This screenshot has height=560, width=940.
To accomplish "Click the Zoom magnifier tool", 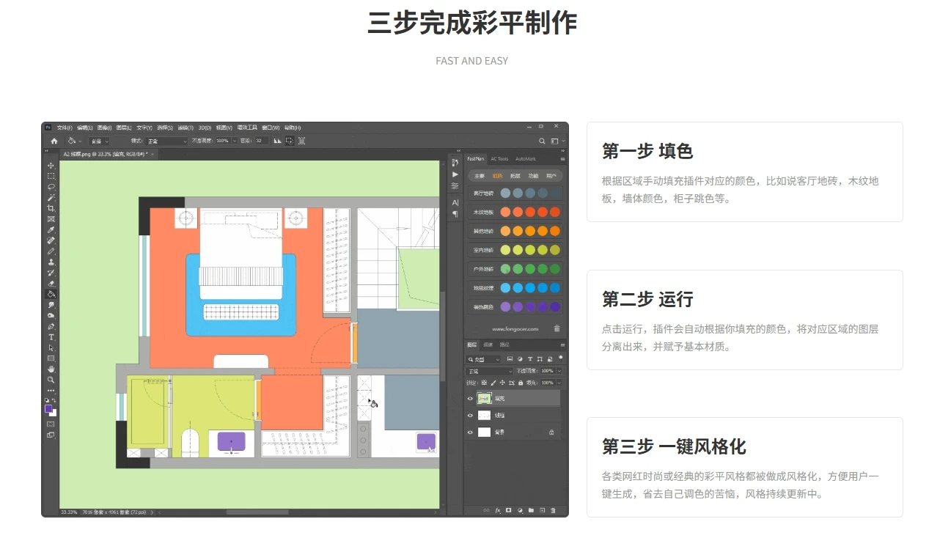I will (51, 380).
